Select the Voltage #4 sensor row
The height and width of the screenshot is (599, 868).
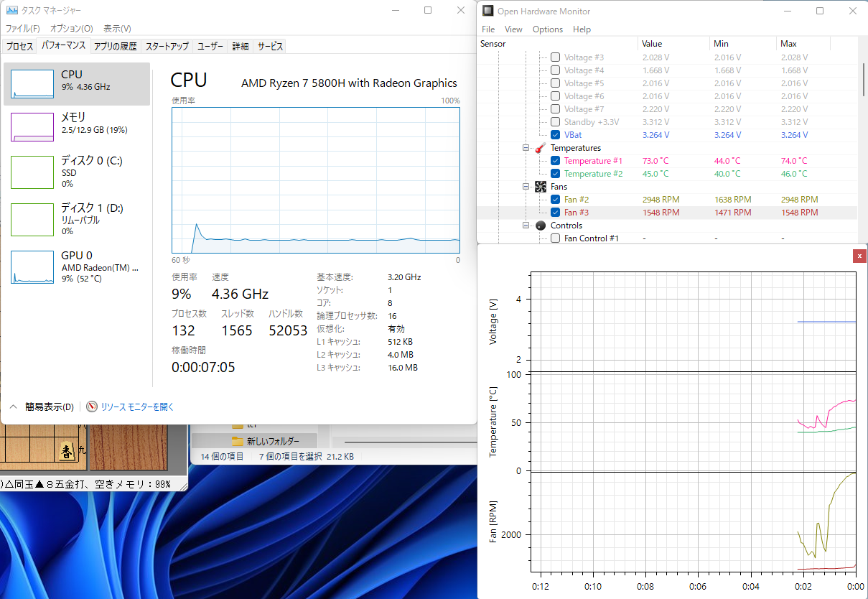[667, 70]
